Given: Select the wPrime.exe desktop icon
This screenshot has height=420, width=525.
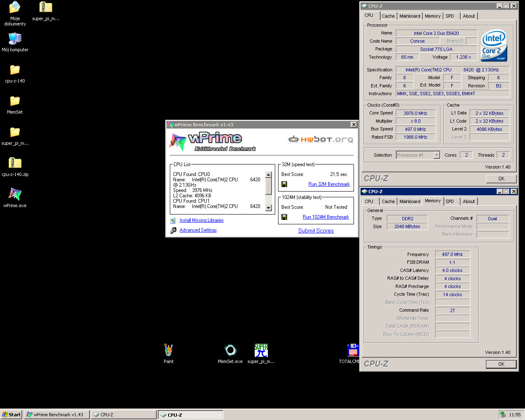Looking at the screenshot, I should (15, 194).
